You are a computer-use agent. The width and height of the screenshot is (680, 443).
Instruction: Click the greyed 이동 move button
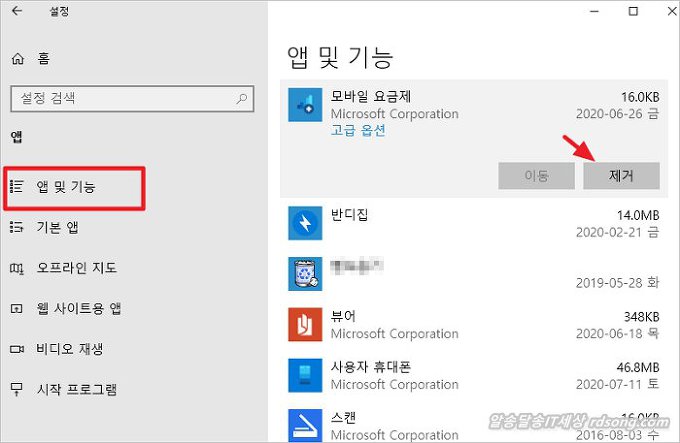tap(536, 176)
